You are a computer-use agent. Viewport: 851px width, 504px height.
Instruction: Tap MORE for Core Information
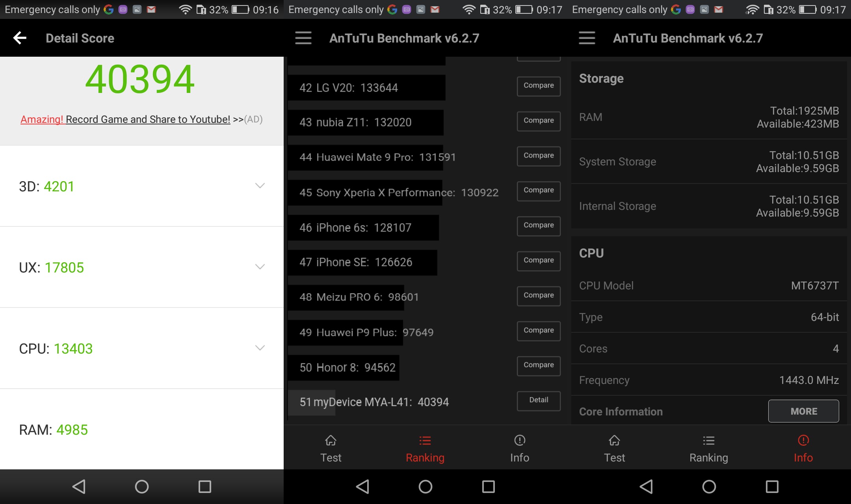(803, 411)
